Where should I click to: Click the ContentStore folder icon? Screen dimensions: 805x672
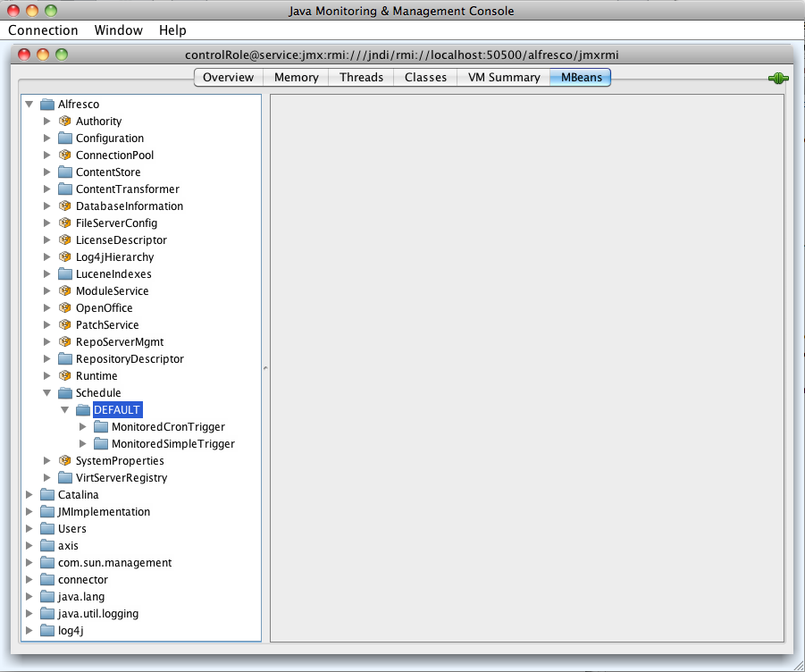click(65, 172)
